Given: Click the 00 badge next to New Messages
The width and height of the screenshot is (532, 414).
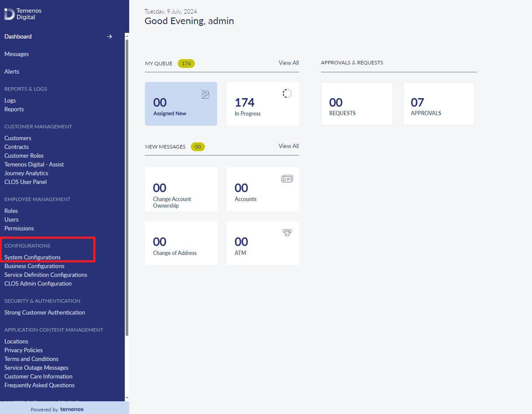Looking at the screenshot, I should click(198, 147).
